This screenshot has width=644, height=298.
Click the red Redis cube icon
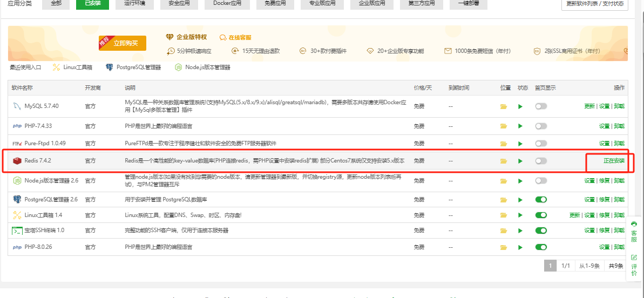point(17,160)
